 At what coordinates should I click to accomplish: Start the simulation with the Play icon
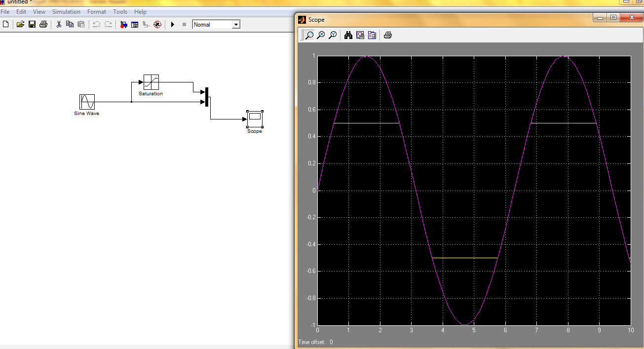[x=171, y=24]
